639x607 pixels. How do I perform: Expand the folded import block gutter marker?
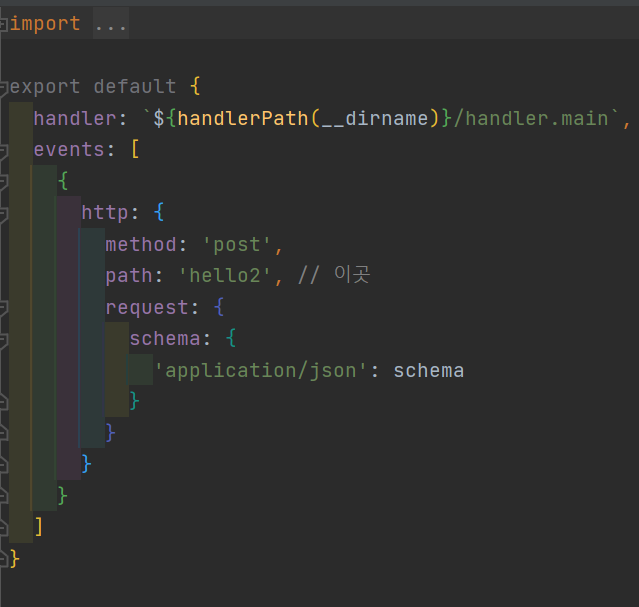point(3,24)
